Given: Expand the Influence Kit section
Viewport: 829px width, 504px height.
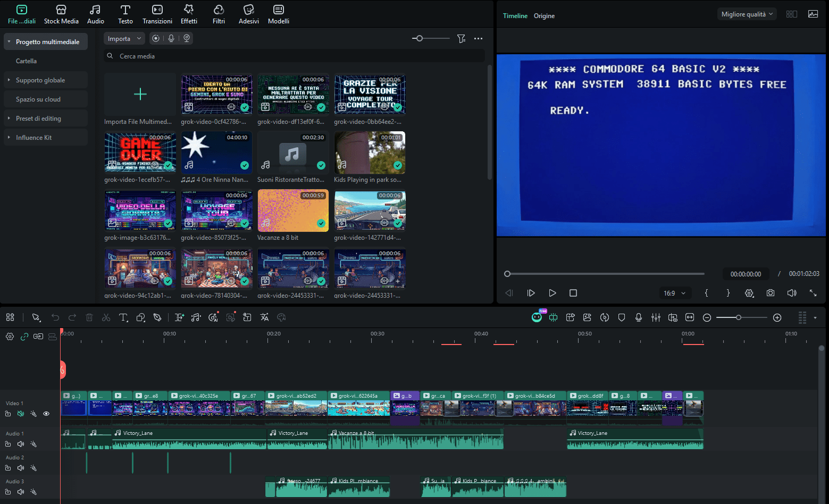Looking at the screenshot, I should 9,137.
